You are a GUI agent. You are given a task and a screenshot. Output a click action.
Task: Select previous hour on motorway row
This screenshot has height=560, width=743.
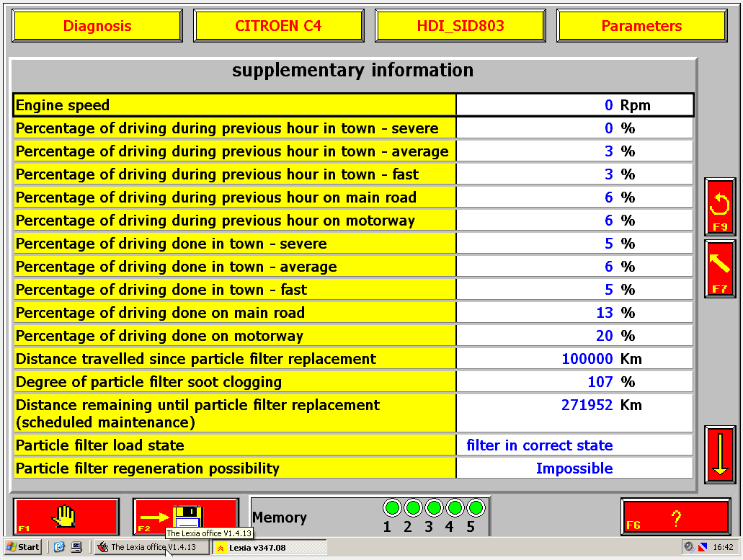(x=353, y=221)
